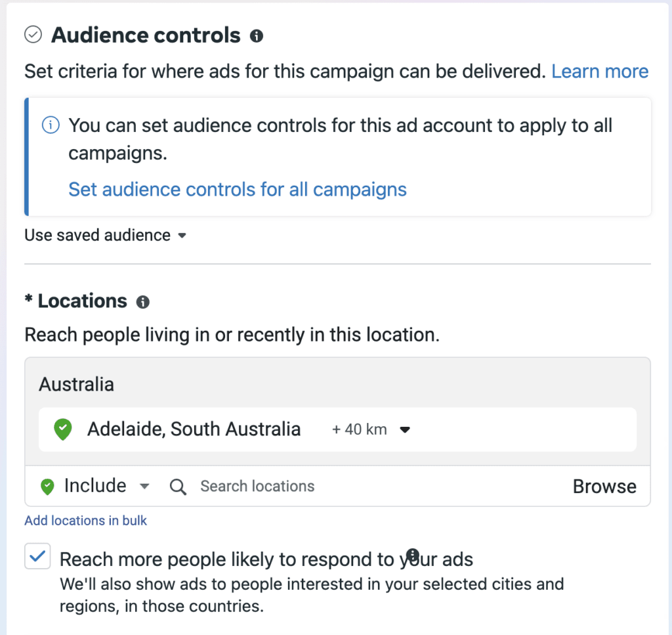Click the info icon inside the blue banner
The image size is (672, 635).
coord(51,125)
